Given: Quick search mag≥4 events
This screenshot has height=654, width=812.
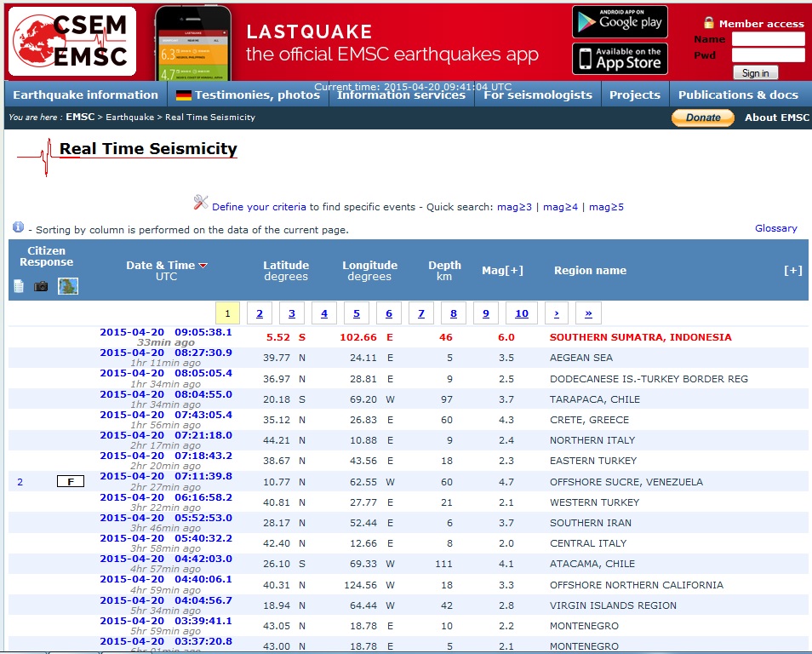Looking at the screenshot, I should pos(560,207).
